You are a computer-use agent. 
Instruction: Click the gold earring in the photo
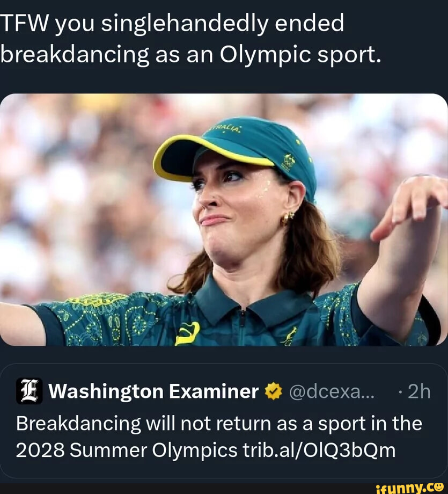[x=288, y=216]
